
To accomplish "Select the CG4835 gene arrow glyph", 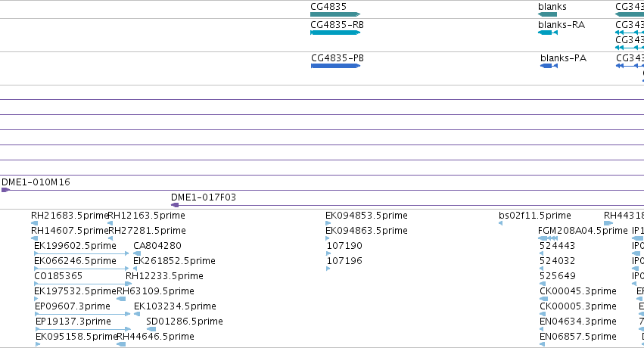I will pos(335,14).
